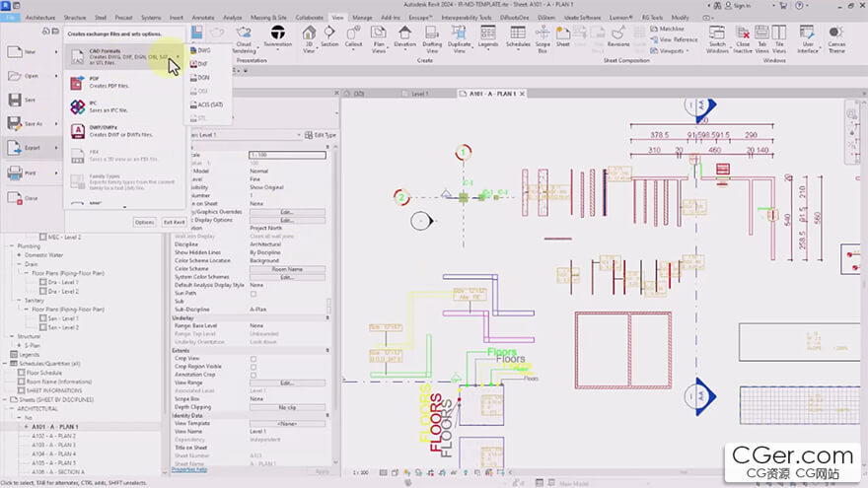Screen dimensions: 868x488
Task: Check the Sun Path checkbox
Action: (253, 293)
